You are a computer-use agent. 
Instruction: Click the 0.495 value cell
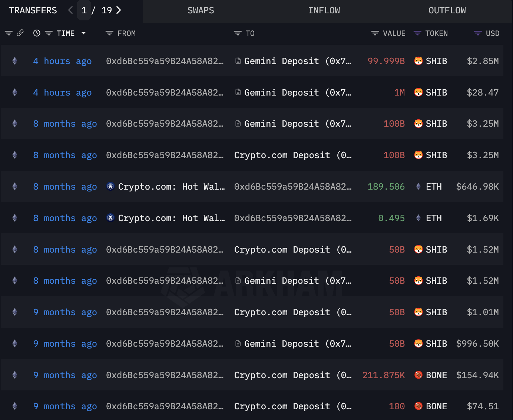coord(391,218)
